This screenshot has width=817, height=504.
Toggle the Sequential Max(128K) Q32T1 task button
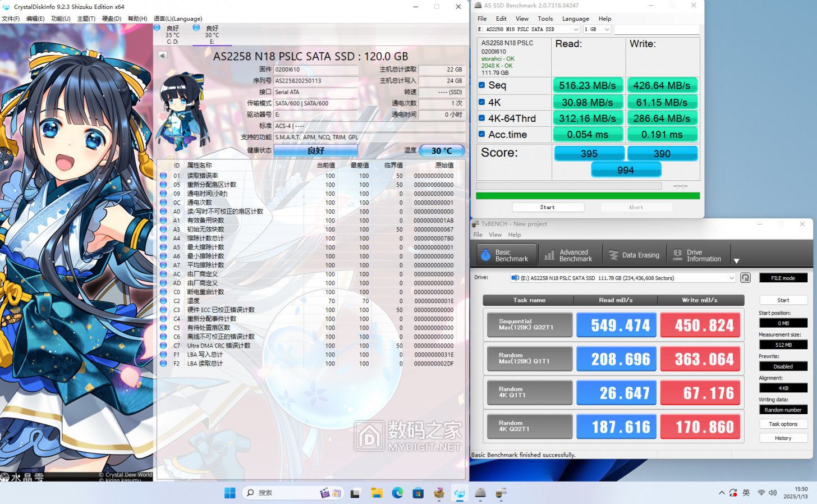(530, 325)
